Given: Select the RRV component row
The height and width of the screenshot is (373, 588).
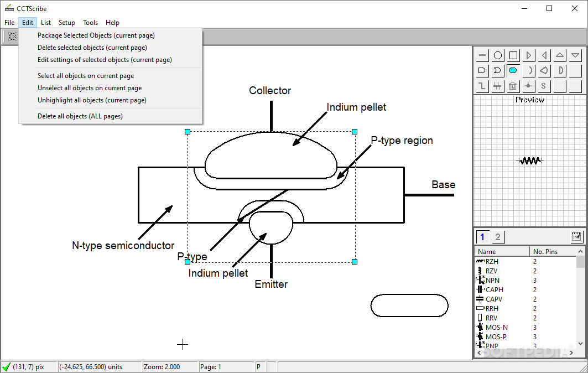Looking at the screenshot, I should click(525, 318).
